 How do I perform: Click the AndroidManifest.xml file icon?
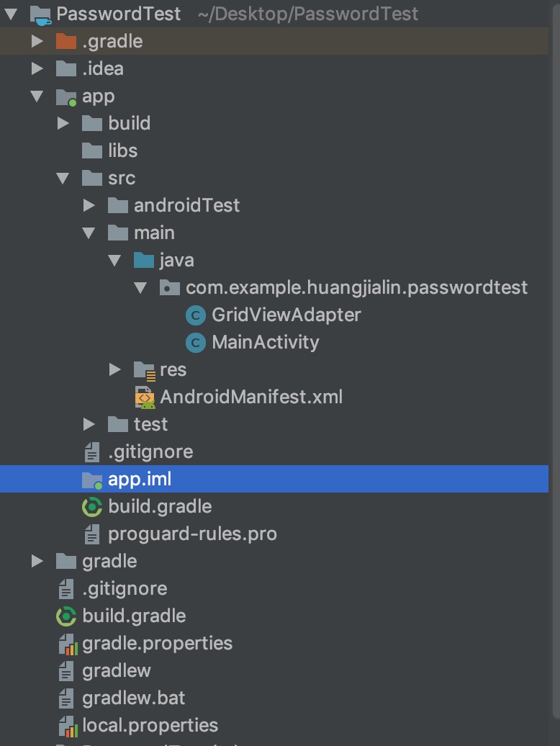click(145, 397)
